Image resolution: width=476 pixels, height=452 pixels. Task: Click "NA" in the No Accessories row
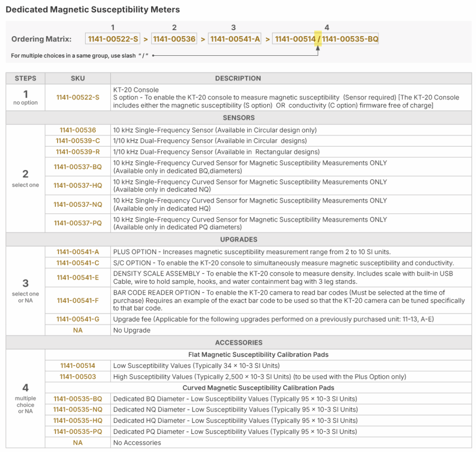tap(78, 443)
